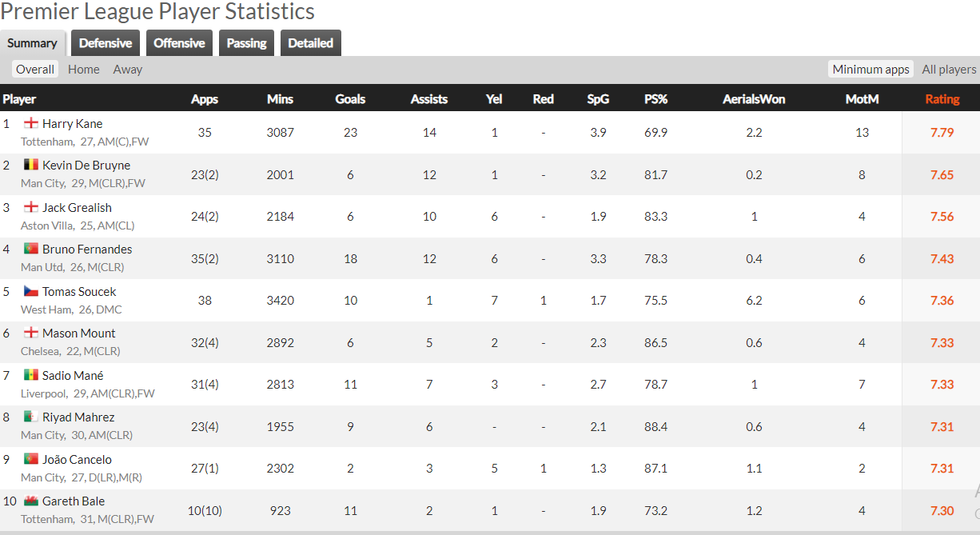Click the Czech flag beside Tomas Soucek
The height and width of the screenshot is (535, 980).
pyautogui.click(x=31, y=291)
